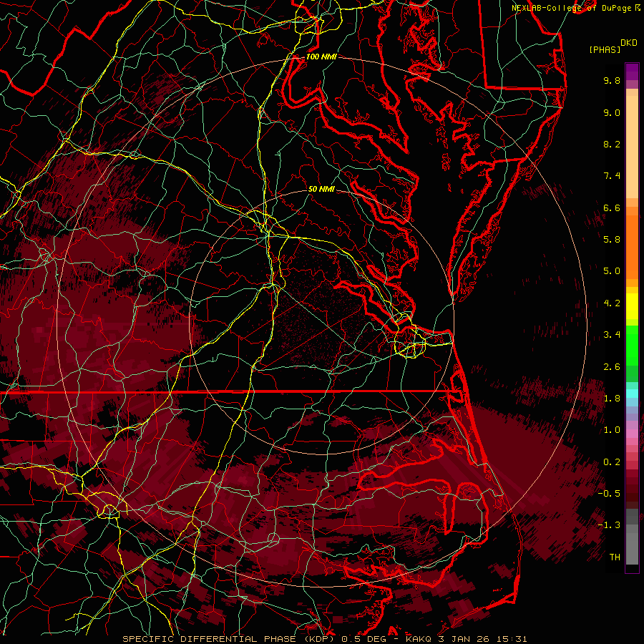Click the orange band of the color bar
The image size is (644, 644).
(x=632, y=248)
